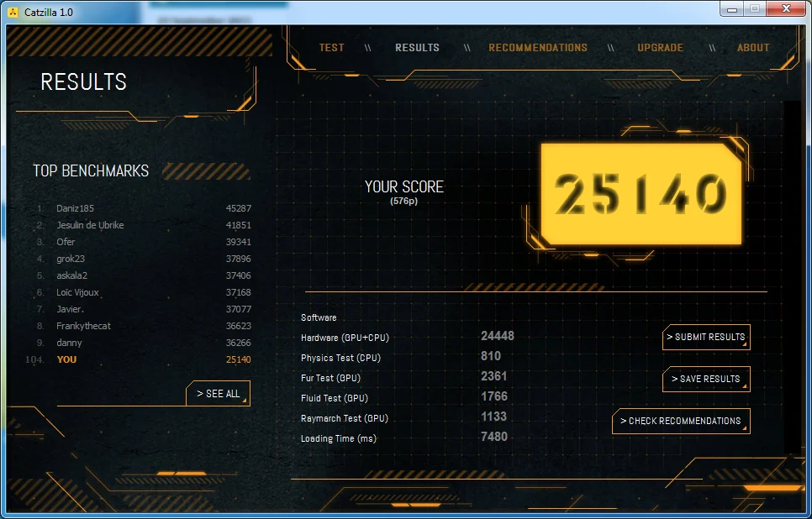Click CHECK RECOMMENDATIONS button
Image resolution: width=812 pixels, height=519 pixels.
click(x=681, y=421)
